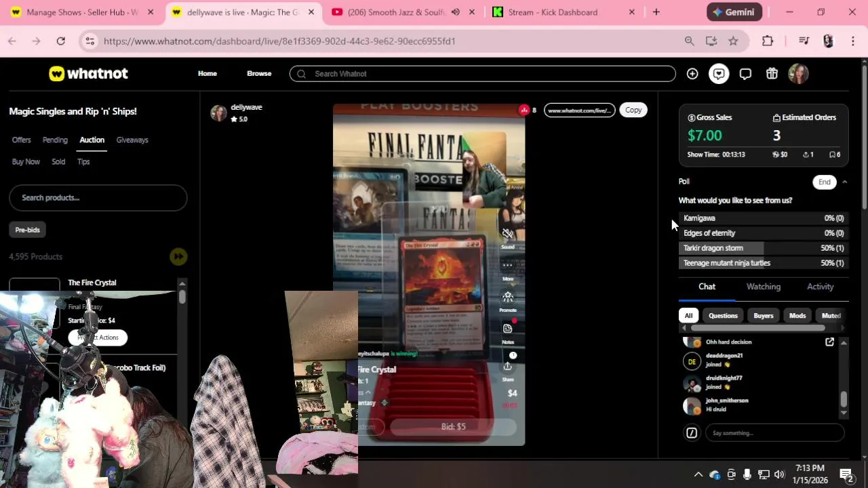Open the Notes icon on the stream
The height and width of the screenshot is (488, 868).
(507, 328)
